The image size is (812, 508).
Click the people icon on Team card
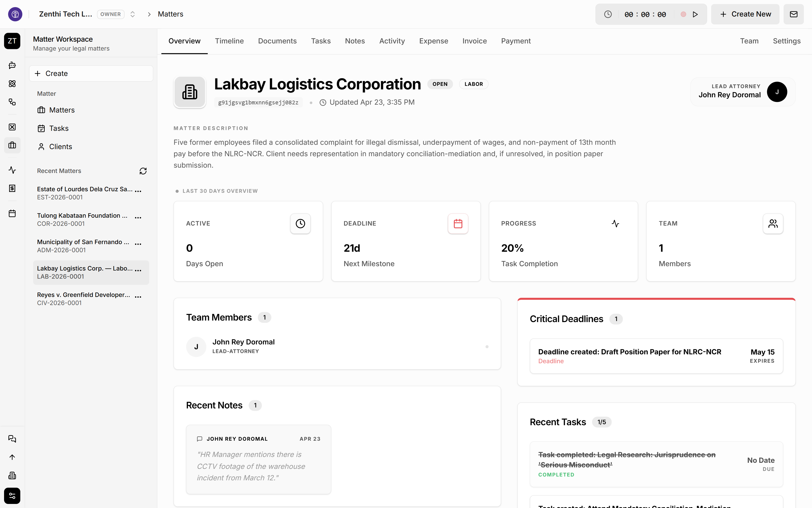tap(773, 224)
